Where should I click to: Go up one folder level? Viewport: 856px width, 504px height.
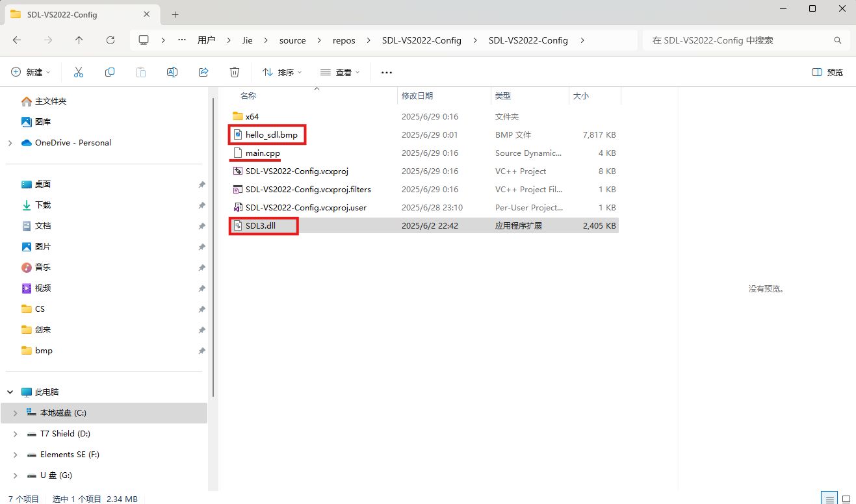[79, 40]
